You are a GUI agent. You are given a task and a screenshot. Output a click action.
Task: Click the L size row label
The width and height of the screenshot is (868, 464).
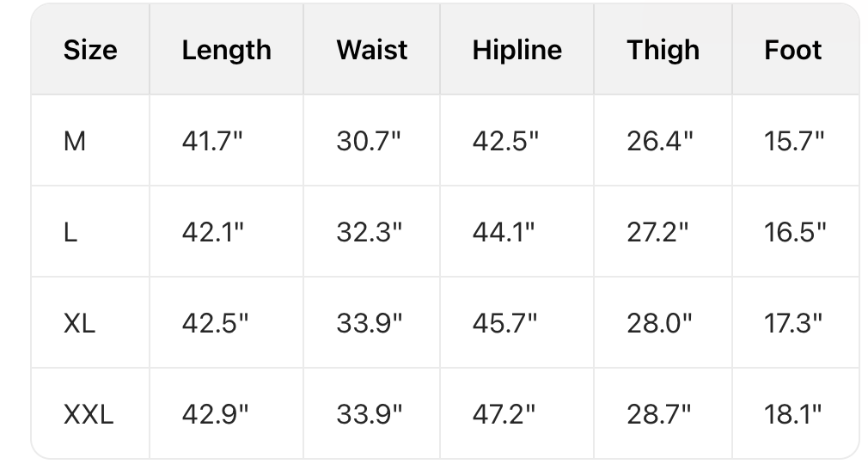(70, 232)
